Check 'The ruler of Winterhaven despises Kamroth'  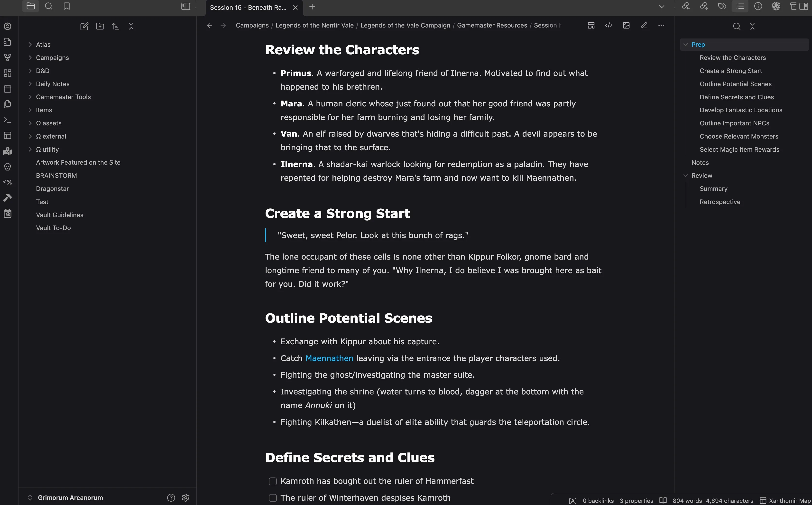coord(273,498)
